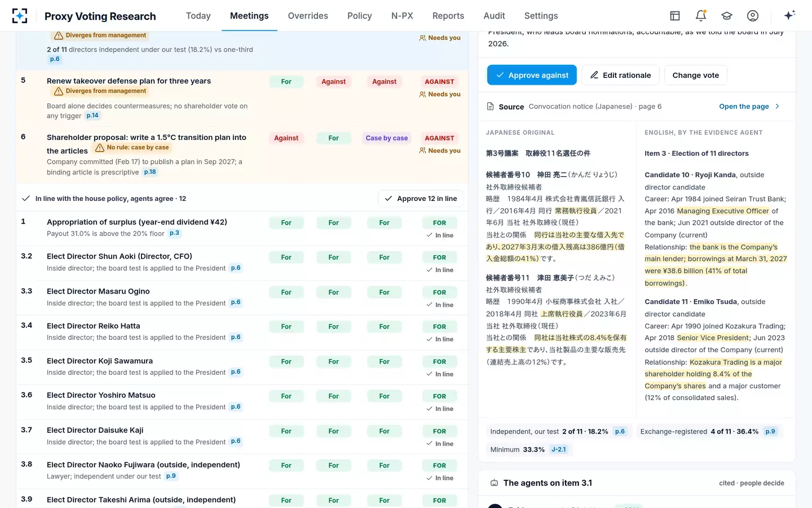Click the chevron next to 'Open the page'
The height and width of the screenshot is (508, 812).
777,106
